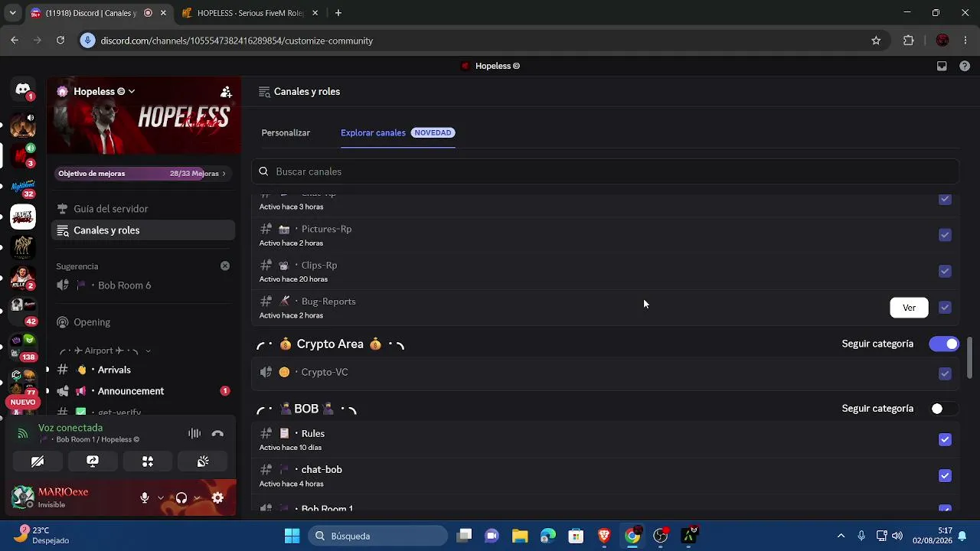Open Discord help icon
Screen dimensions: 980x551
pyautogui.click(x=963, y=66)
